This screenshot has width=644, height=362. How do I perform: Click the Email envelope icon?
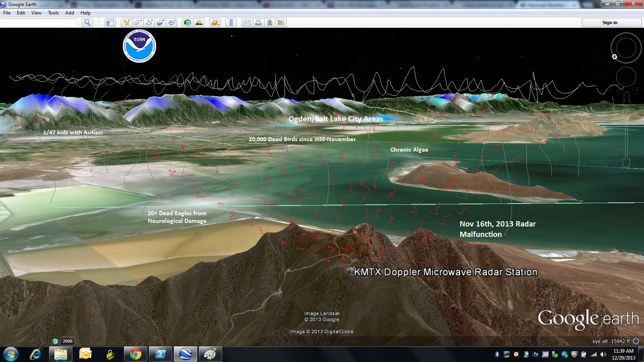pos(247,23)
